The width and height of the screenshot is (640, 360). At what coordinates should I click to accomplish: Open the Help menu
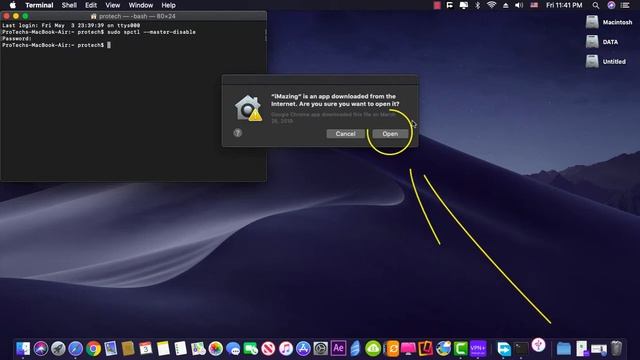point(168,5)
